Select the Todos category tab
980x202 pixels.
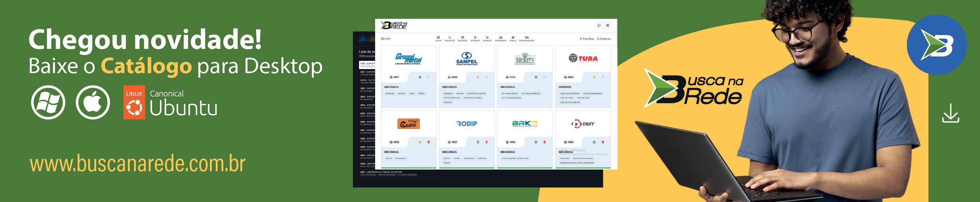(x=438, y=39)
